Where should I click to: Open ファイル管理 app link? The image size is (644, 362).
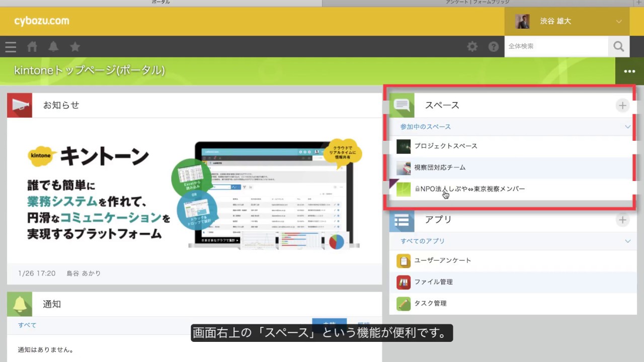coord(434,283)
